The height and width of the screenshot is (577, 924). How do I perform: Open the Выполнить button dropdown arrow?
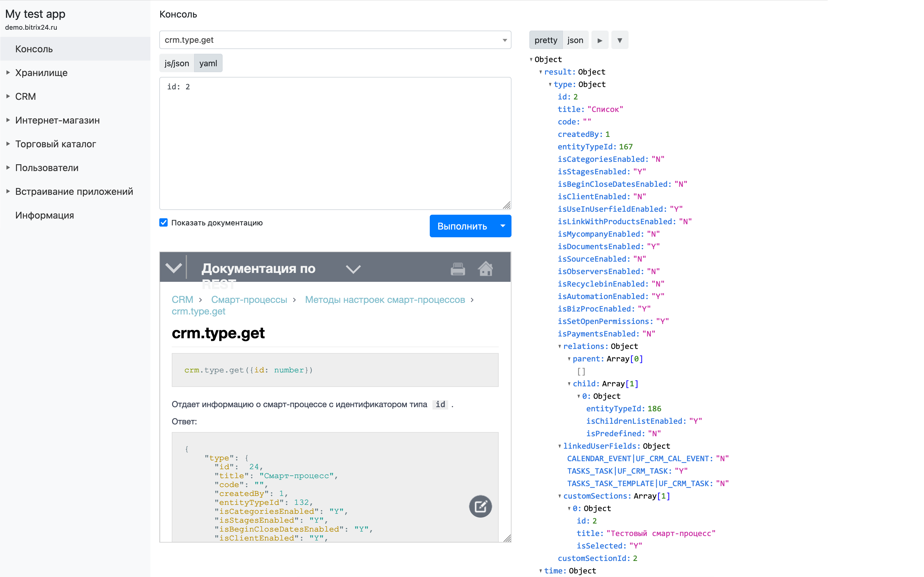503,226
